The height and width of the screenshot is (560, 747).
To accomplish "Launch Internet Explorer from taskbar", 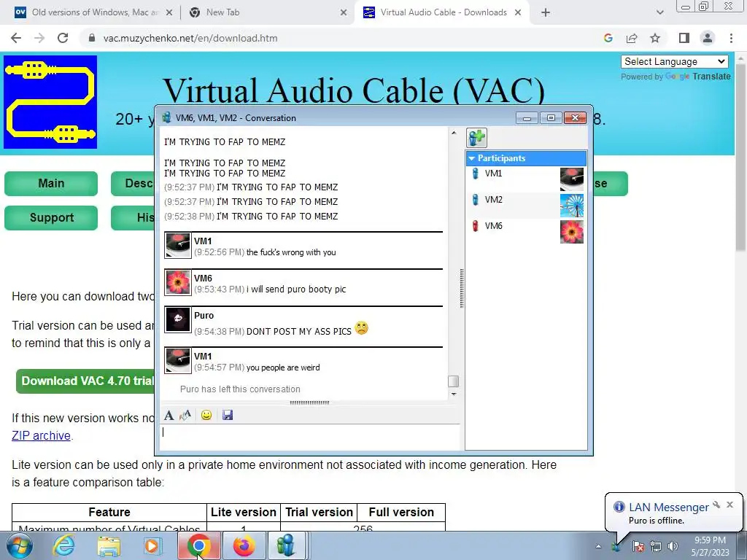I will tap(64, 545).
